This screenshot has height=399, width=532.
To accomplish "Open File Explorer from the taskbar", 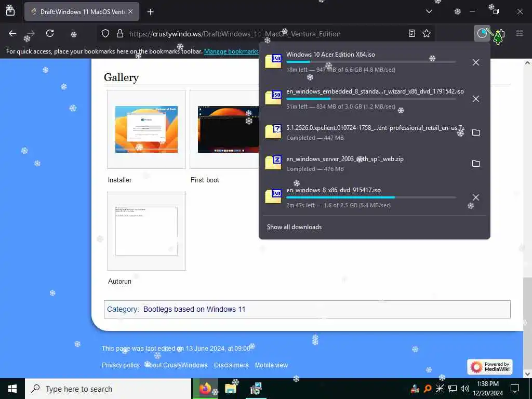I will tap(230, 389).
